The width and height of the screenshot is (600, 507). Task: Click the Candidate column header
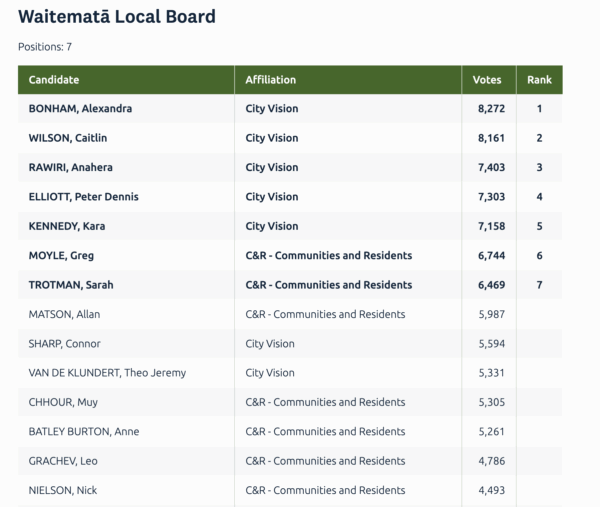[54, 80]
